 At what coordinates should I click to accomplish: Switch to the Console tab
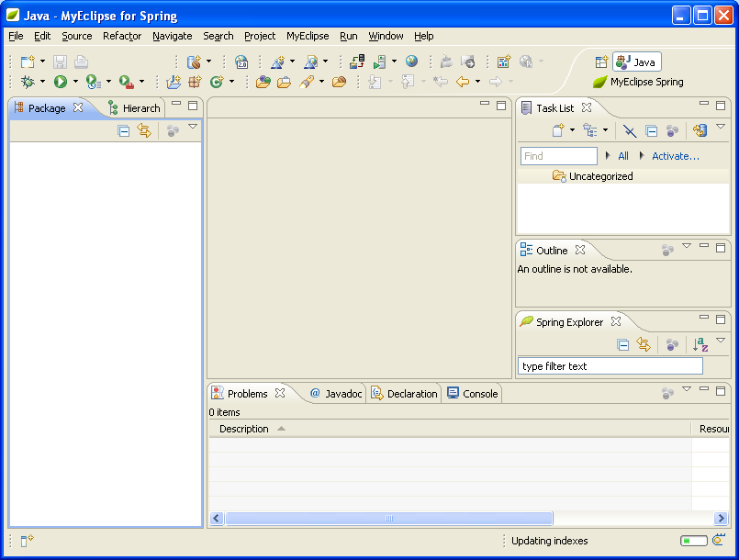(472, 394)
